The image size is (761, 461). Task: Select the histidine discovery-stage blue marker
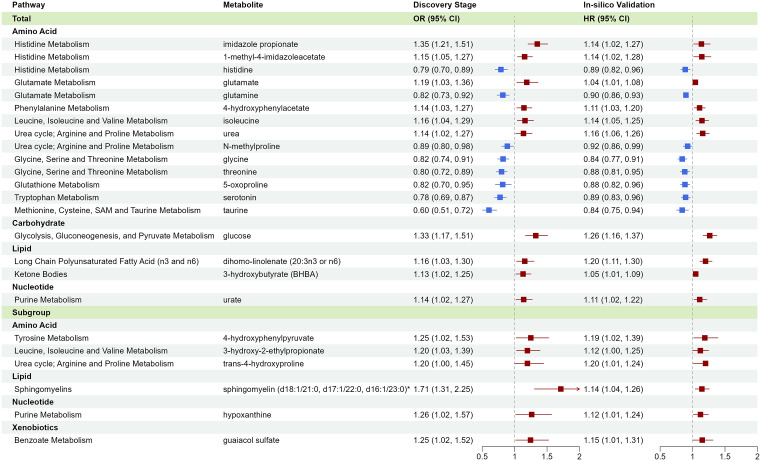pyautogui.click(x=501, y=70)
